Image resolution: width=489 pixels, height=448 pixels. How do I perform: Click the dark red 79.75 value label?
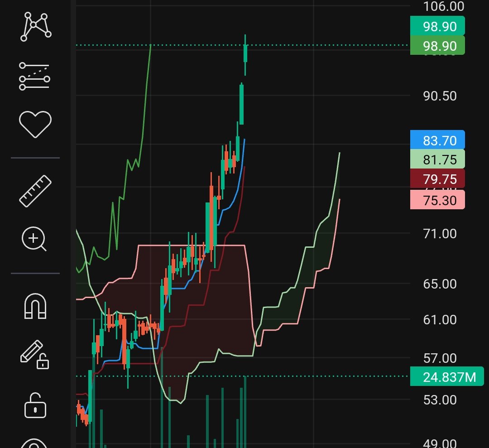tap(437, 179)
